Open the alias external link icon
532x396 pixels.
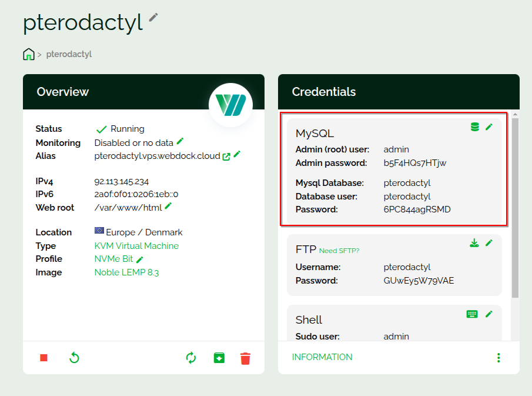(x=226, y=157)
